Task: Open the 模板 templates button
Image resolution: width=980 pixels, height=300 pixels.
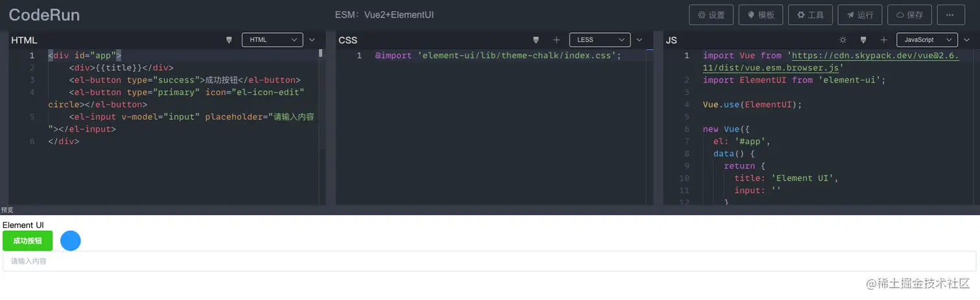Action: tap(761, 15)
